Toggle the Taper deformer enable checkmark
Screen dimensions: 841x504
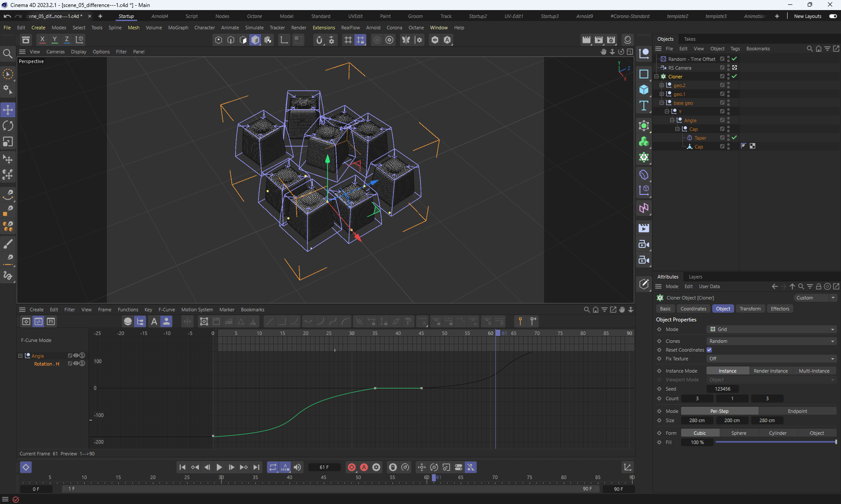(734, 137)
